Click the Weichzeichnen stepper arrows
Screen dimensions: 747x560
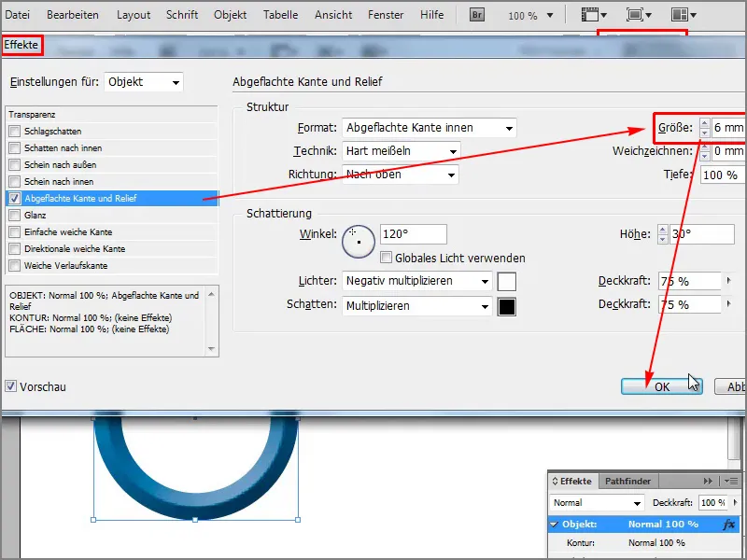click(x=705, y=151)
